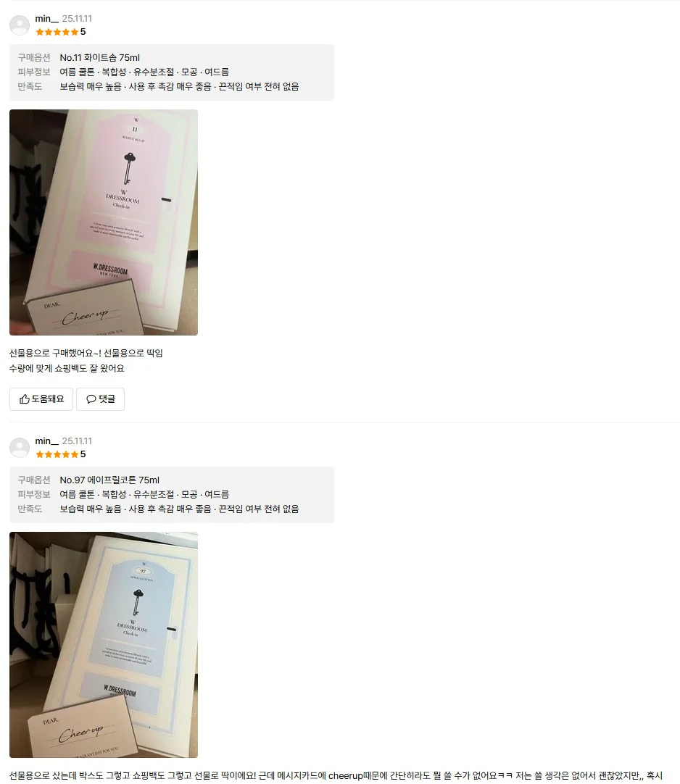Open the pink White Soap box photo
The height and width of the screenshot is (784, 680).
104,222
